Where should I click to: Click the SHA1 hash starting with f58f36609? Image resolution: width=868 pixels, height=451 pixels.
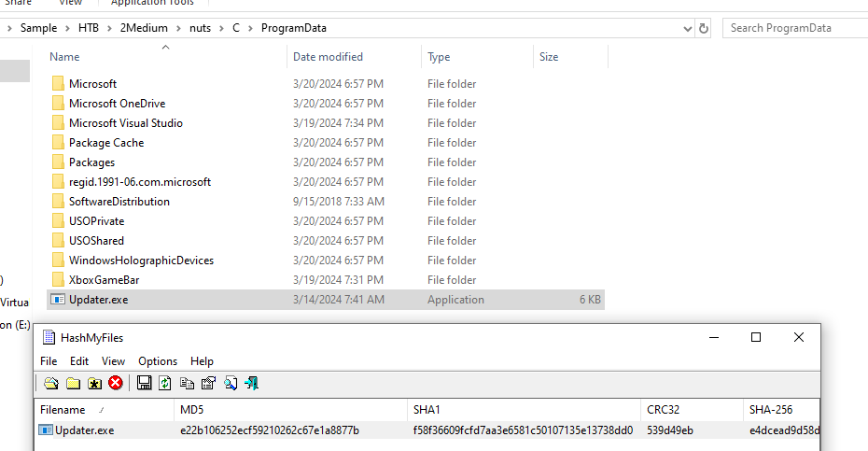523,430
